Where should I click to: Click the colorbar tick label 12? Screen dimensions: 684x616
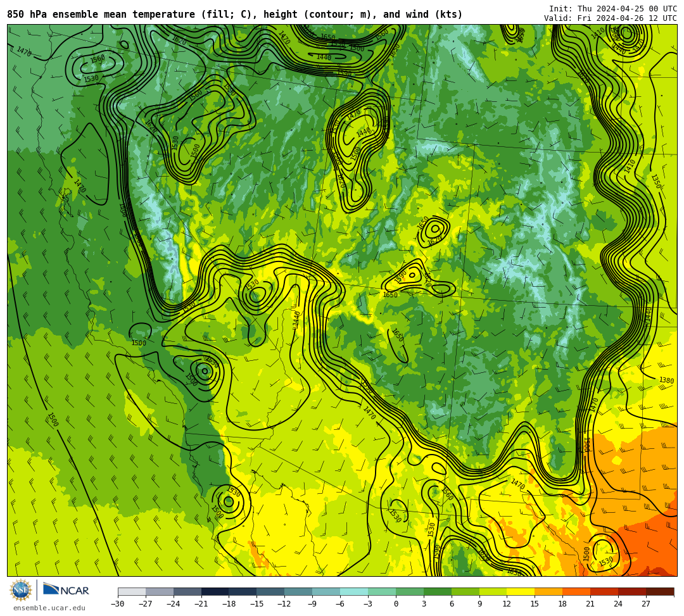[507, 604]
